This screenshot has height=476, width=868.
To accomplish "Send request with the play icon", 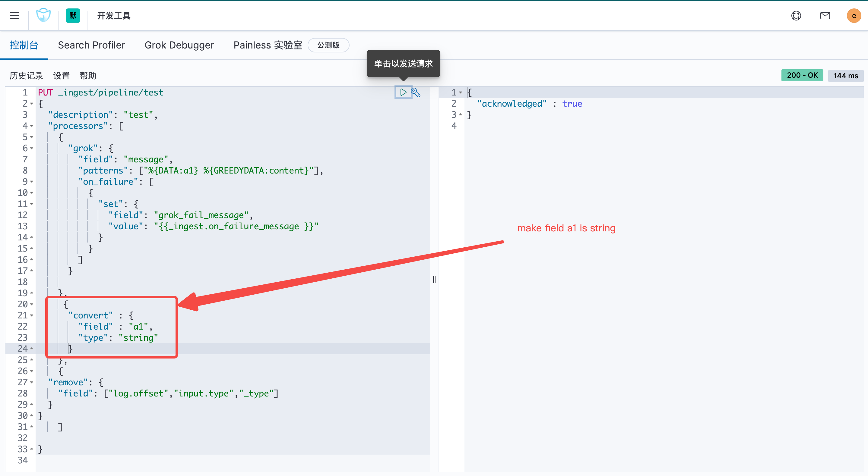I will [403, 92].
